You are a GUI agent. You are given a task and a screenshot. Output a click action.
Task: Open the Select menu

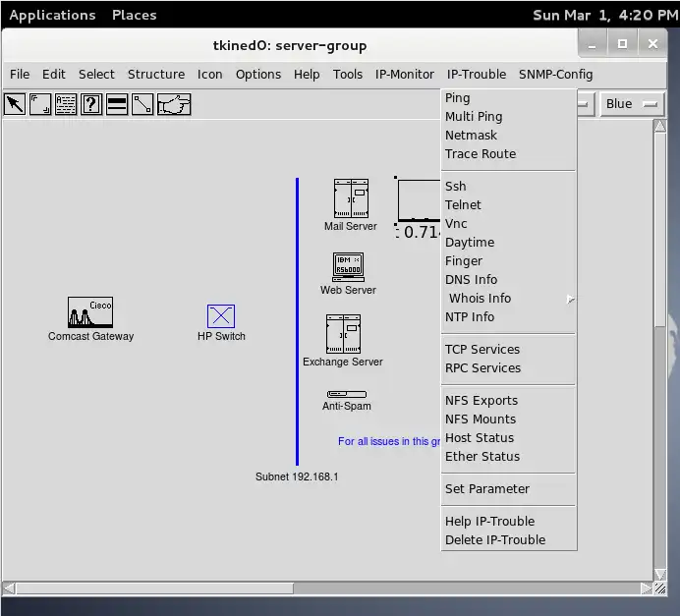pyautogui.click(x=96, y=74)
